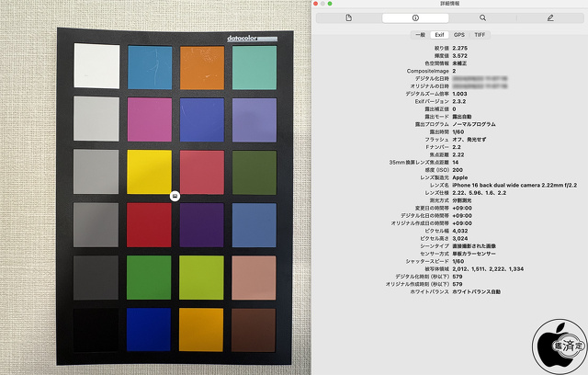Open the magnifier keywords inspector icon
Screen dimensions: 588x375
tap(482, 17)
